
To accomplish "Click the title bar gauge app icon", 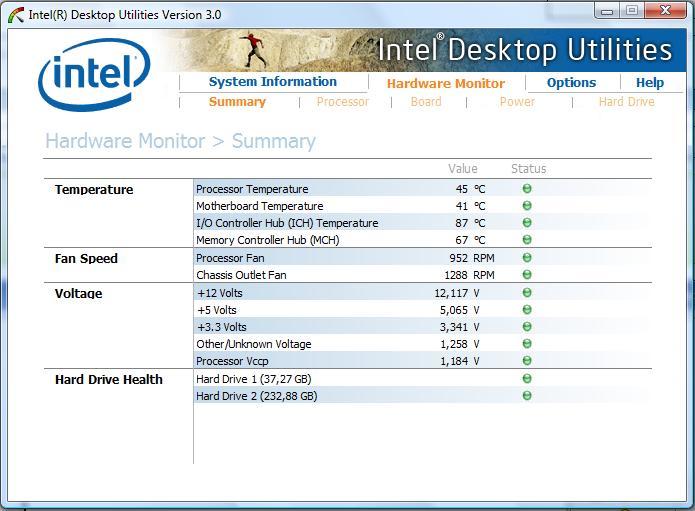I will (x=16, y=15).
